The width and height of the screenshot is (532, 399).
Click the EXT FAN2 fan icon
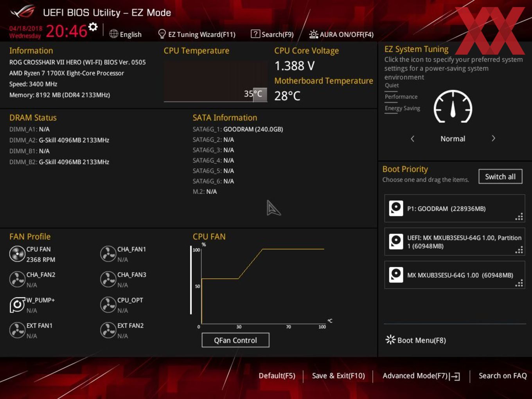click(108, 330)
